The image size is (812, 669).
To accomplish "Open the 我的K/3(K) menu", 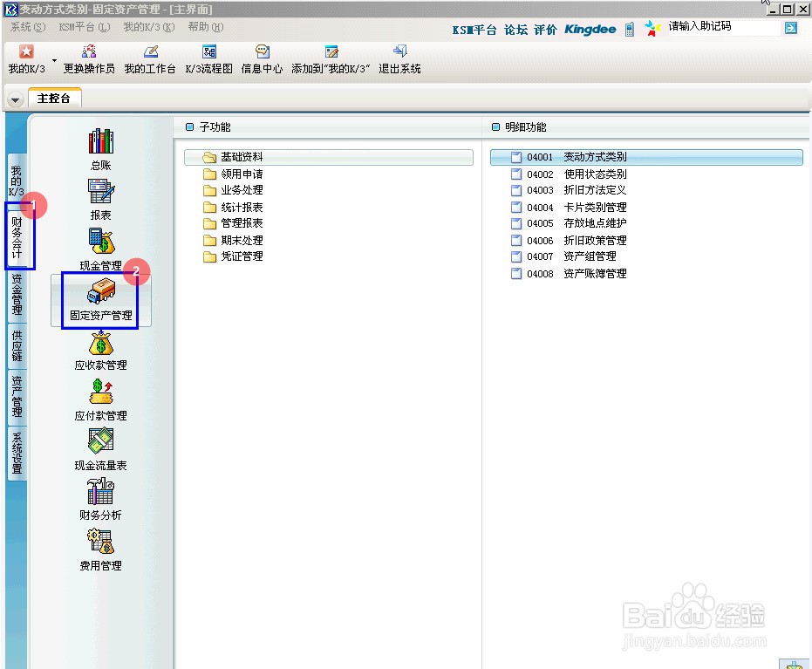I will point(149,27).
